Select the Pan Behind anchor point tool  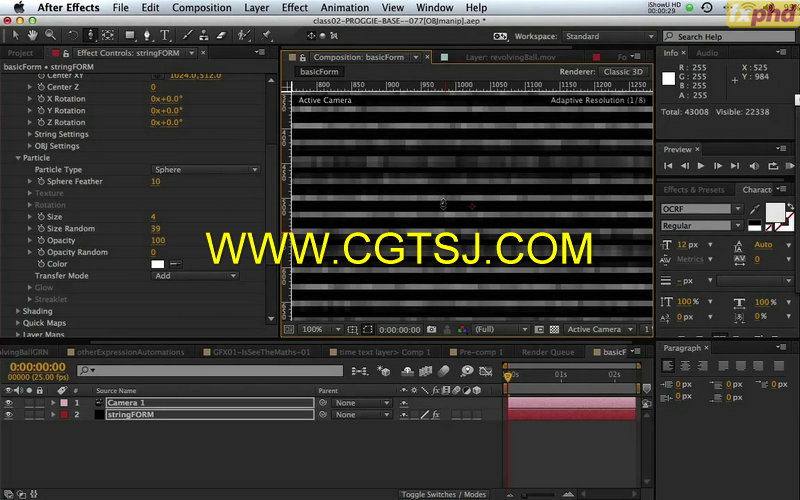(108, 35)
